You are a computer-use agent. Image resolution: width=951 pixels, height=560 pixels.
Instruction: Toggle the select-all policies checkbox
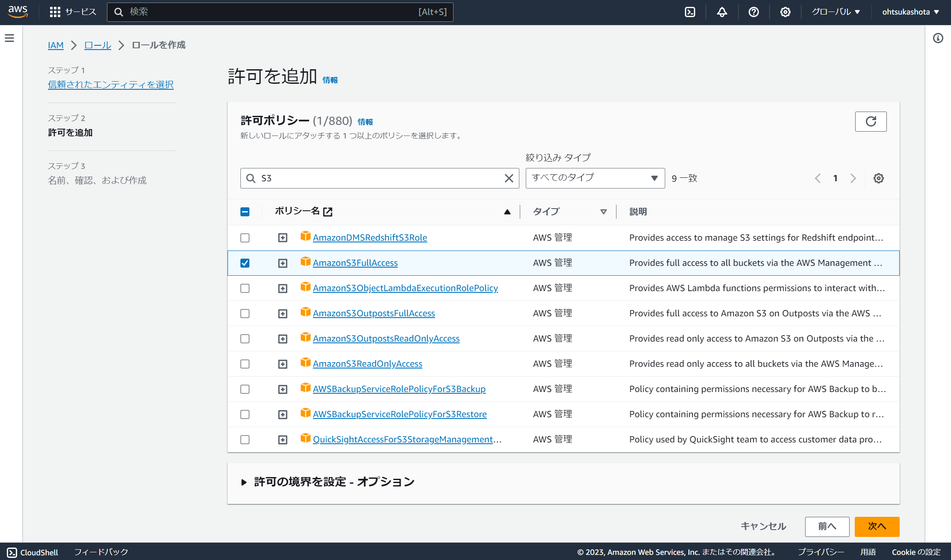click(245, 211)
